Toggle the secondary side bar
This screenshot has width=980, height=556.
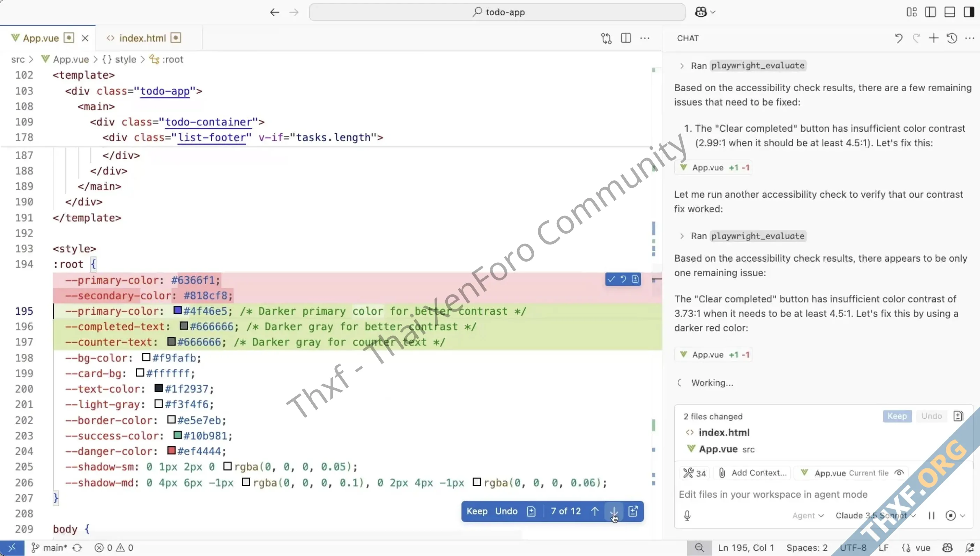(x=969, y=12)
